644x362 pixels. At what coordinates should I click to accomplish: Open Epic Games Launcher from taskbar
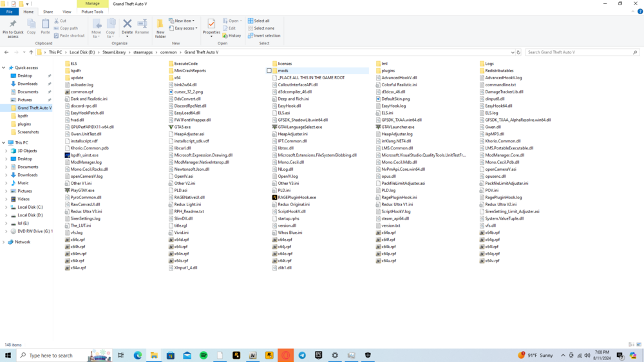(x=318, y=356)
